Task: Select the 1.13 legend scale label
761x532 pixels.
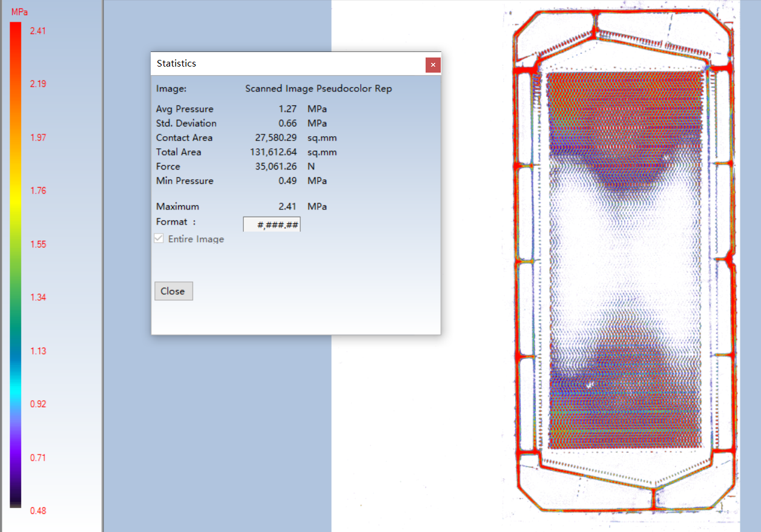Action: (38, 351)
